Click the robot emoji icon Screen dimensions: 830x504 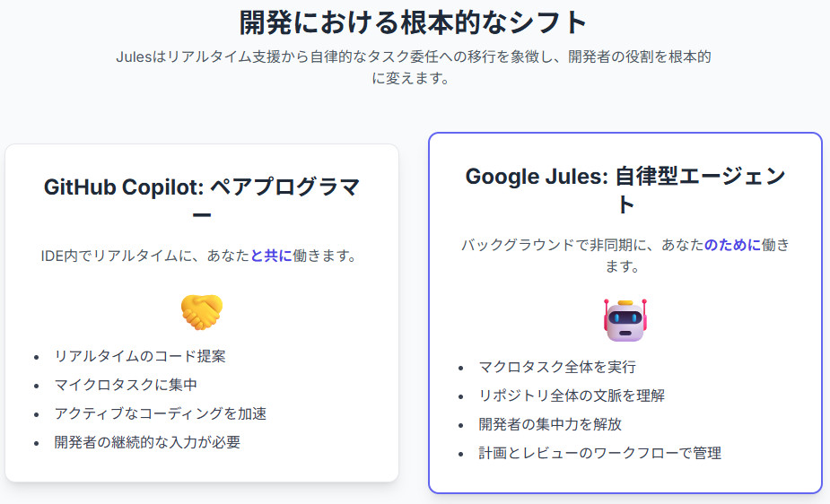[625, 320]
